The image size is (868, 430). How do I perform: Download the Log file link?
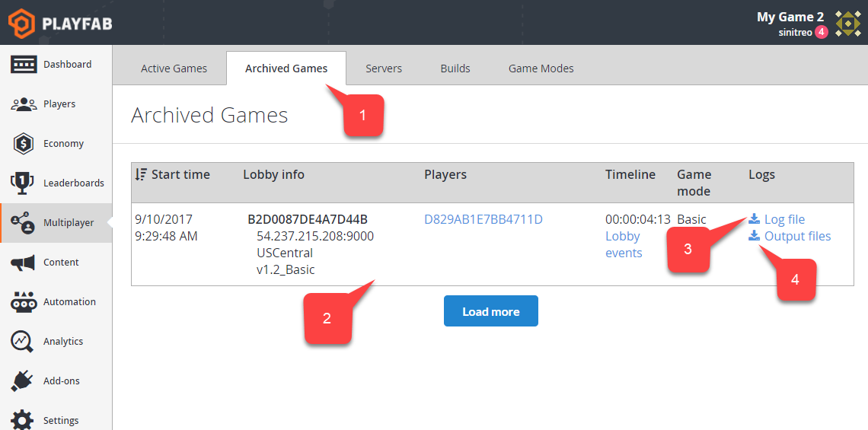(784, 220)
